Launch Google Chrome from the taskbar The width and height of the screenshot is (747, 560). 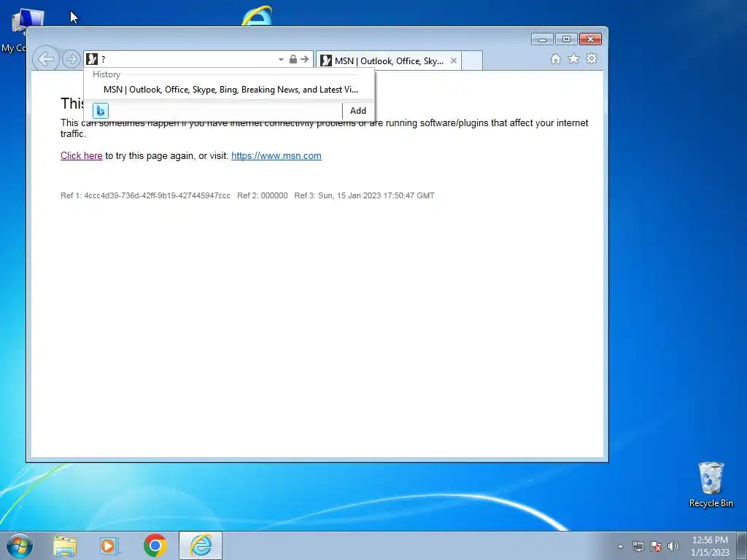[x=155, y=545]
